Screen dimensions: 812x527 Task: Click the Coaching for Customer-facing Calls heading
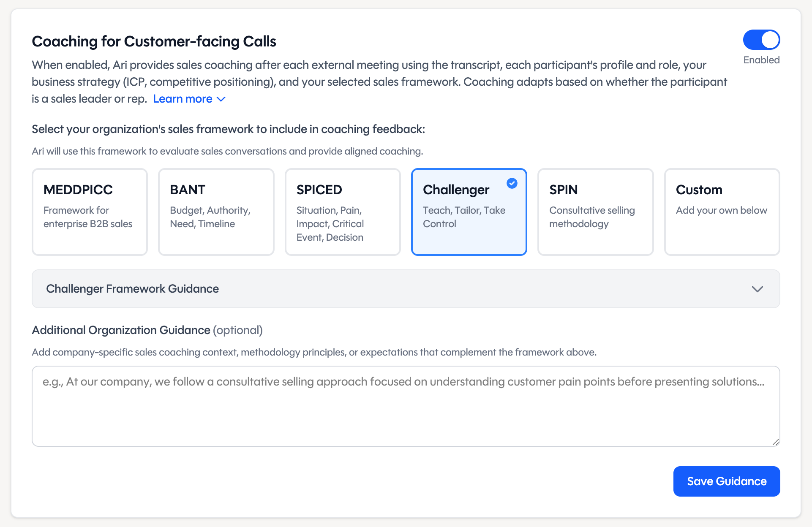(154, 41)
